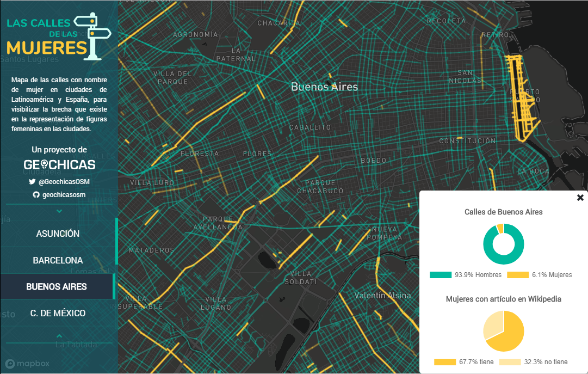Expand city list with up chevron
Image resolution: width=588 pixels, height=374 pixels.
59,336
